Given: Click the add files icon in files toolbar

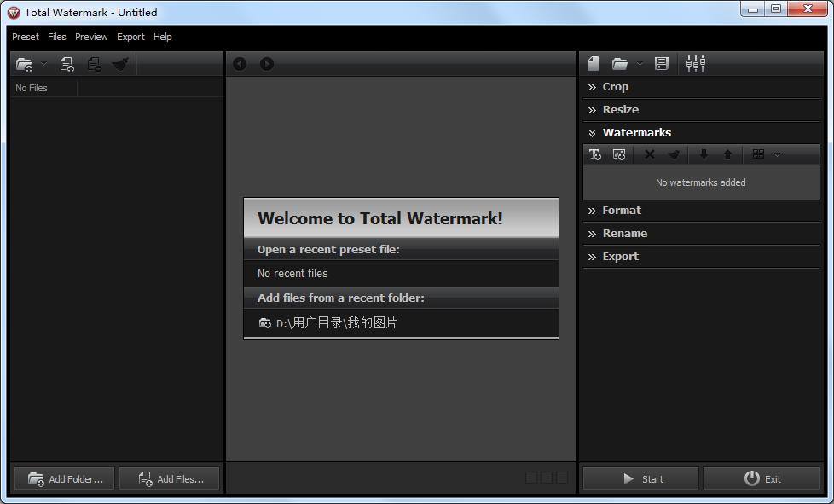Looking at the screenshot, I should [x=67, y=64].
